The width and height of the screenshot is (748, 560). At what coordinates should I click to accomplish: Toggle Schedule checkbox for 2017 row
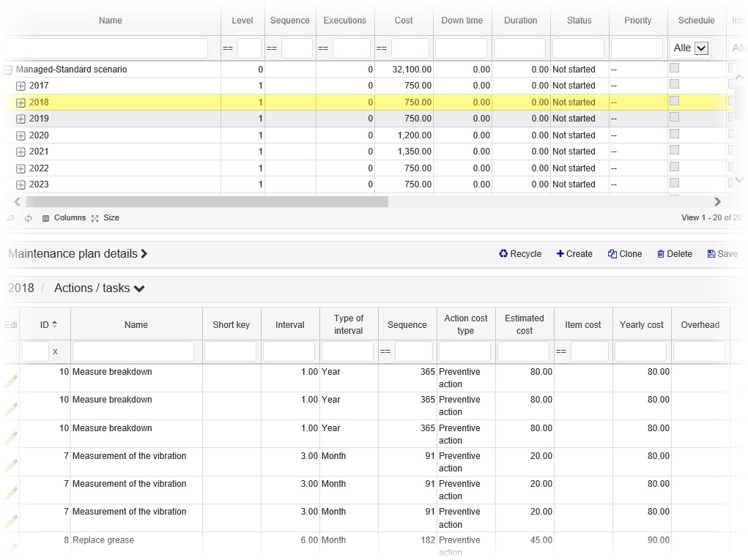(x=674, y=84)
